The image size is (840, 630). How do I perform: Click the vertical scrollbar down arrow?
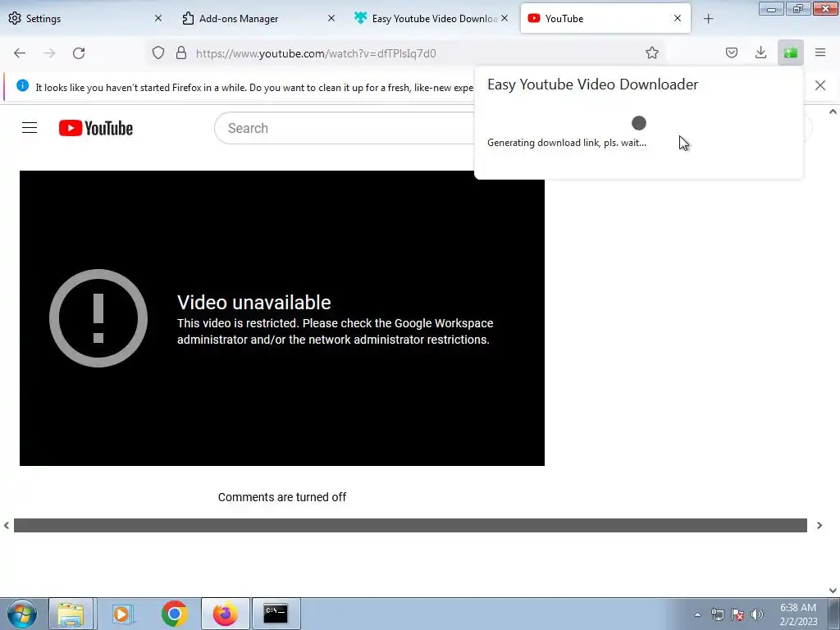pos(833,591)
